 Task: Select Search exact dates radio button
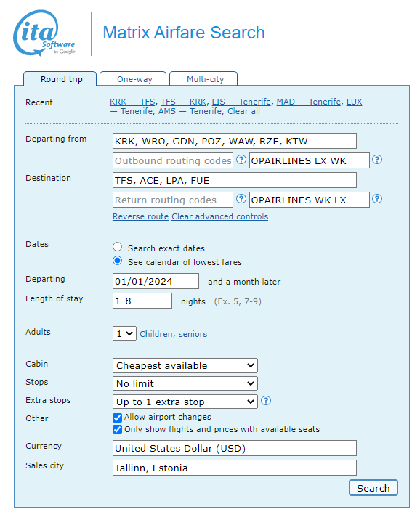[117, 247]
